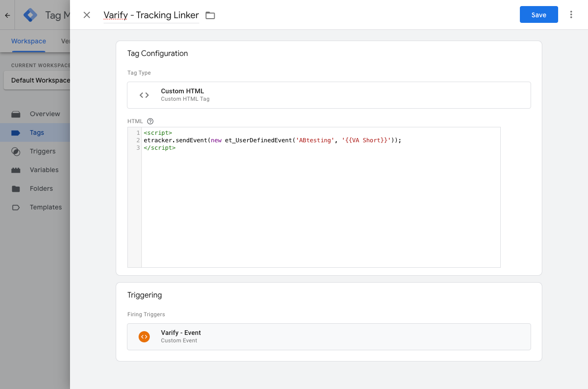The image size is (588, 389).
Task: Close the tag editor panel
Action: [x=87, y=15]
